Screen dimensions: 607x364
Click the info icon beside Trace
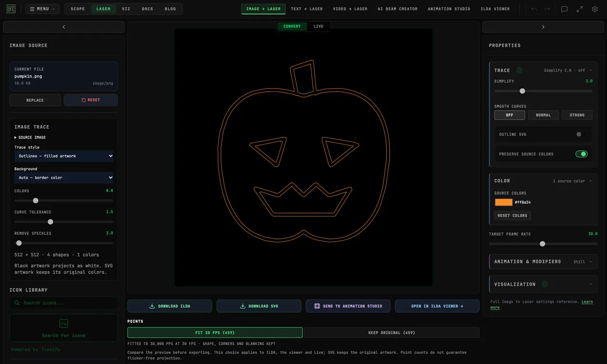[519, 70]
